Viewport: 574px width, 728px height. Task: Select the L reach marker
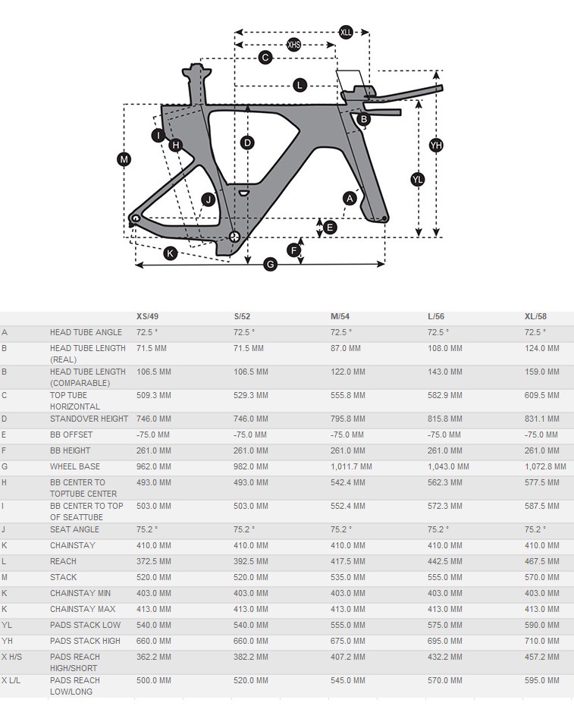click(x=300, y=85)
